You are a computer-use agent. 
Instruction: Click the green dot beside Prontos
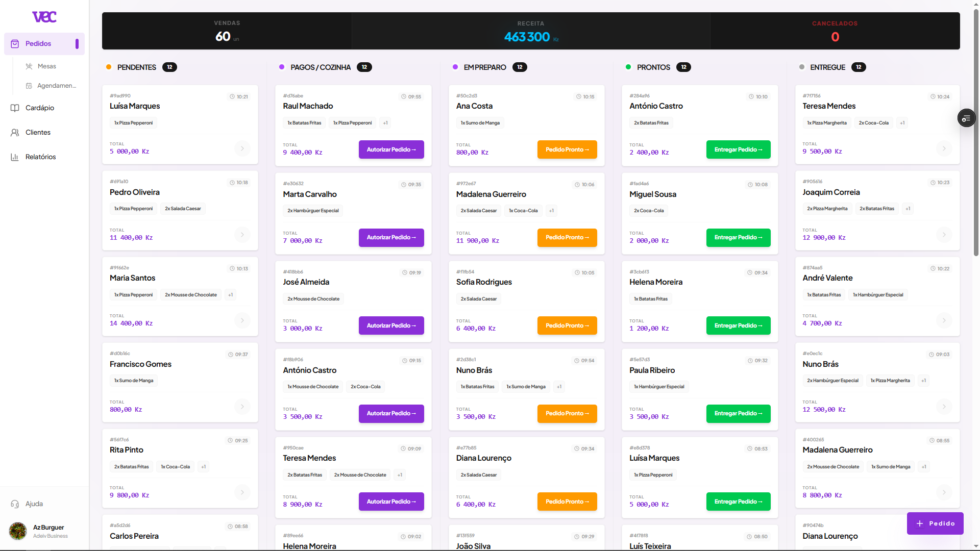point(628,67)
